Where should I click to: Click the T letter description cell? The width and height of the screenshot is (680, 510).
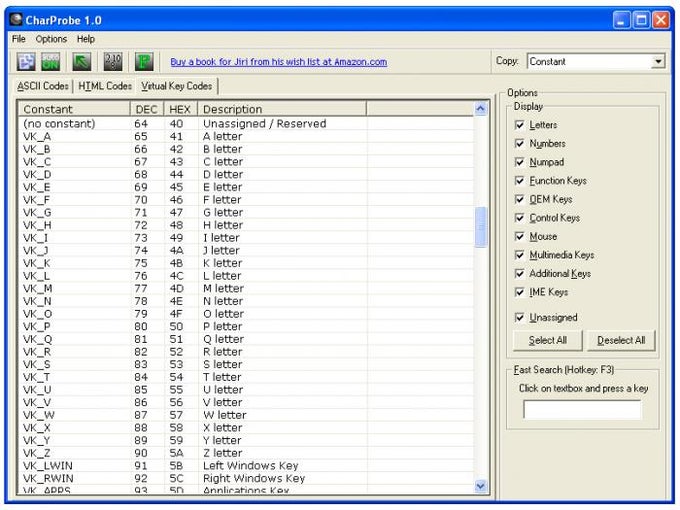tap(222, 377)
